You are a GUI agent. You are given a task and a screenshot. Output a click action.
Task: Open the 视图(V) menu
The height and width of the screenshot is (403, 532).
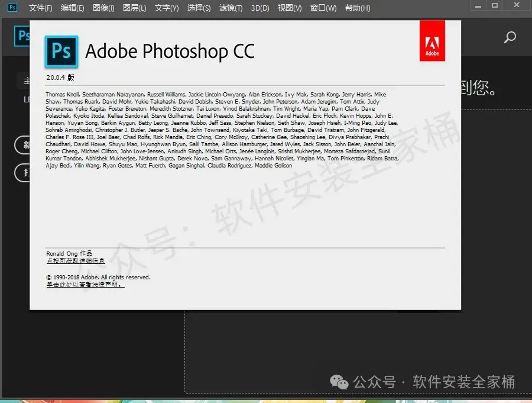(x=290, y=8)
